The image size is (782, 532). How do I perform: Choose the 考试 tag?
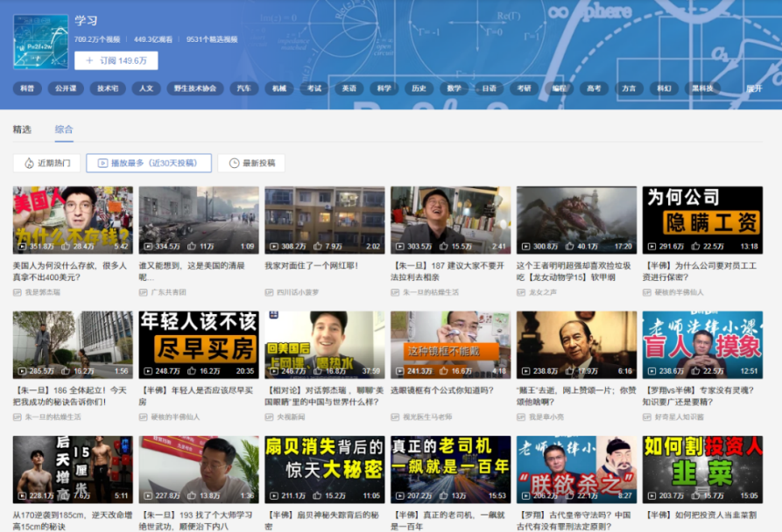[x=314, y=88]
